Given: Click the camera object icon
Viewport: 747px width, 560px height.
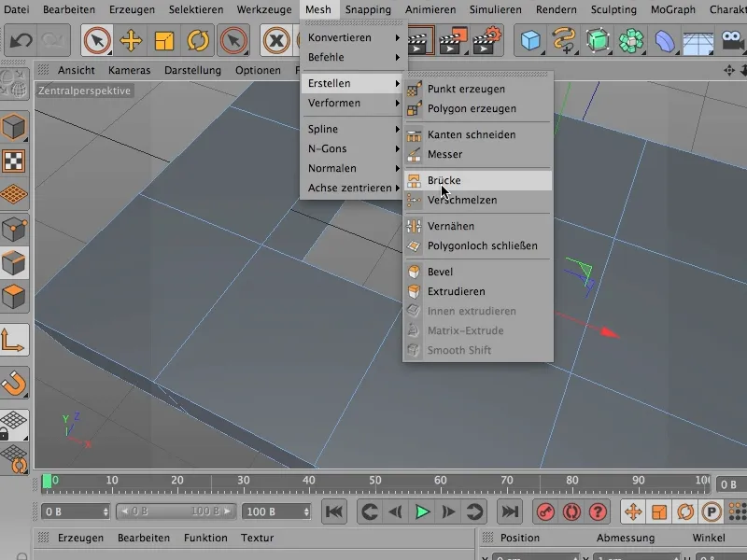Looking at the screenshot, I should (x=732, y=40).
